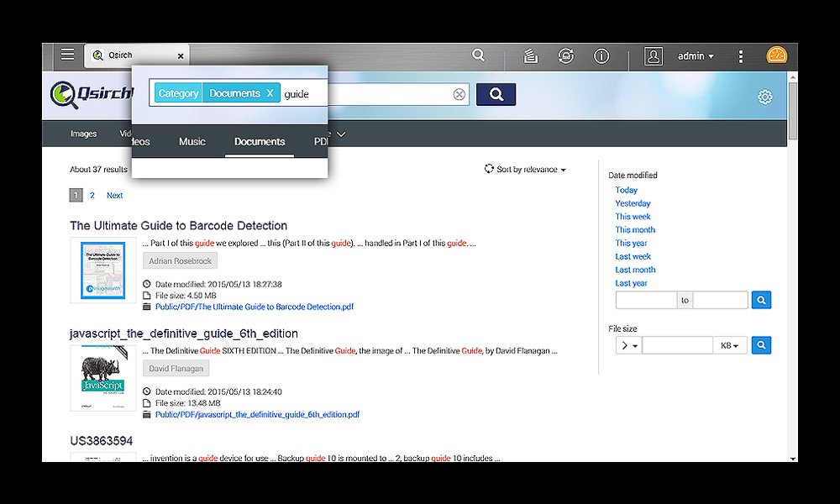Apply the date range search button
Screen dimensions: 840x504
tap(761, 300)
